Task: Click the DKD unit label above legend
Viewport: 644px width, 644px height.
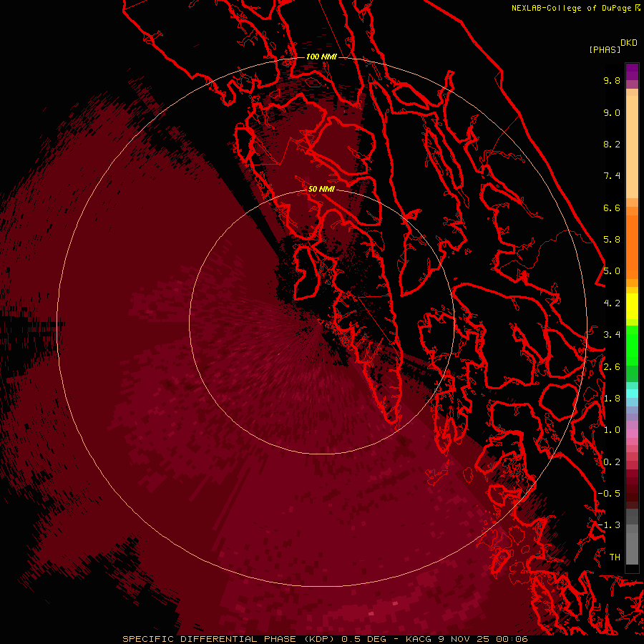Action: 629,43
